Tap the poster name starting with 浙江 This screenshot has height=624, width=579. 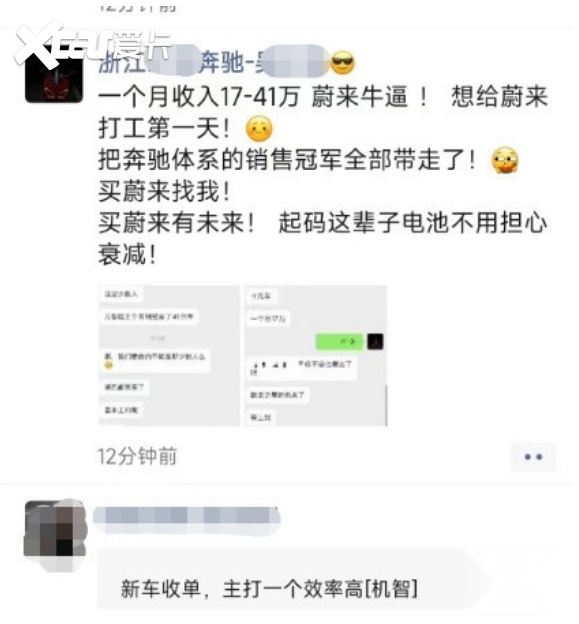tap(214, 62)
